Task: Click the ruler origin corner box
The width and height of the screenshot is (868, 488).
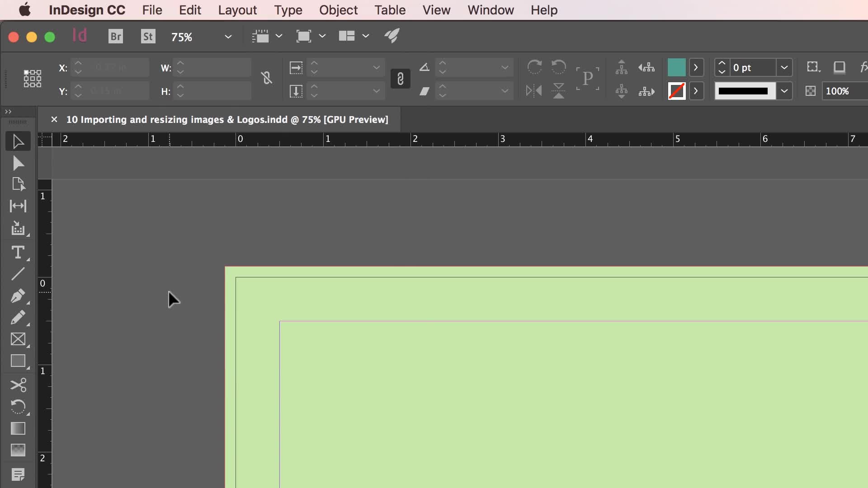Action: (45, 140)
